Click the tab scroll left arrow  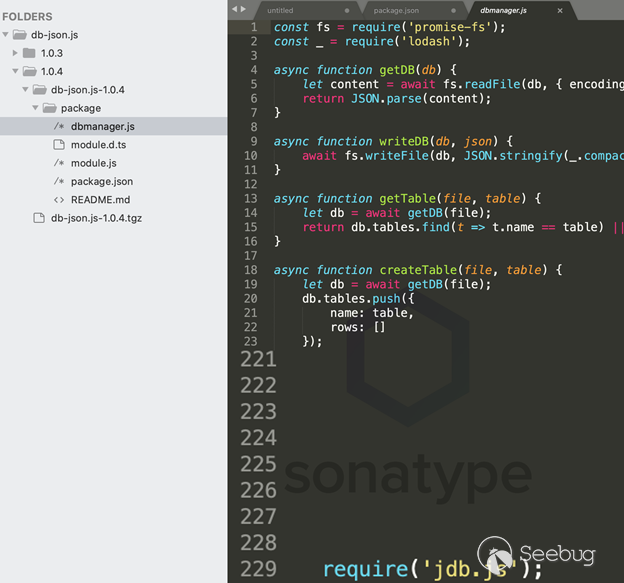[234, 9]
